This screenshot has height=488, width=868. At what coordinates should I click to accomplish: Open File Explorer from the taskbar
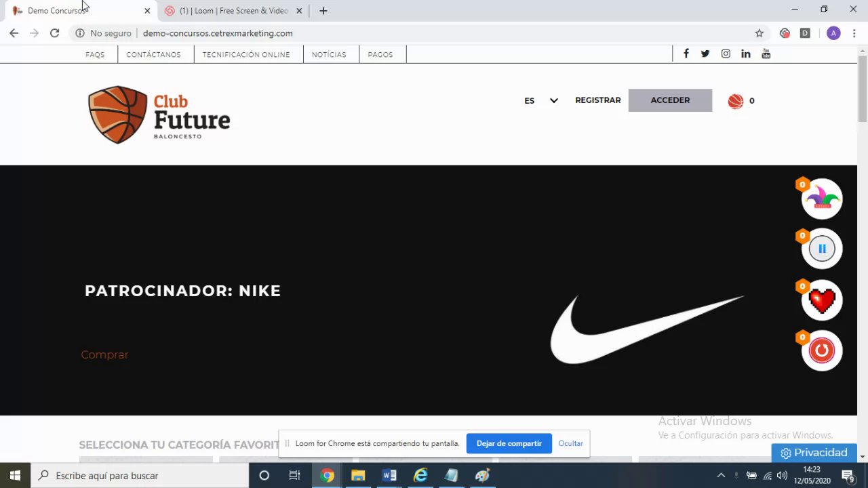[x=358, y=476]
